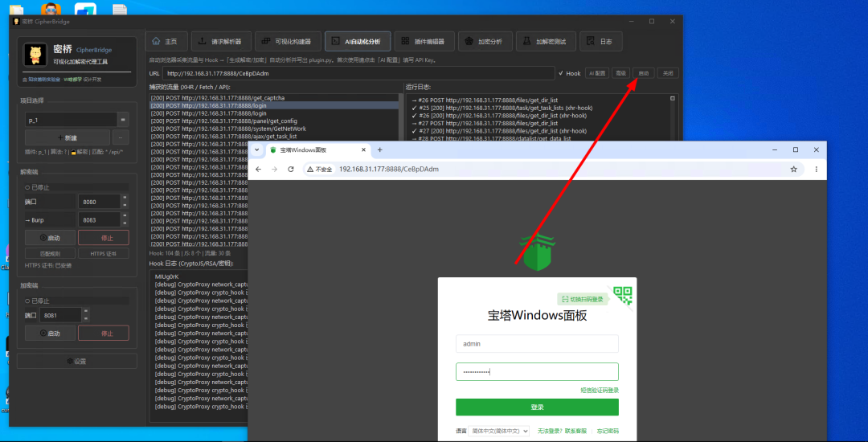Image resolution: width=868 pixels, height=442 pixels.
Task: Click the green 登录 login button
Action: pyautogui.click(x=537, y=407)
